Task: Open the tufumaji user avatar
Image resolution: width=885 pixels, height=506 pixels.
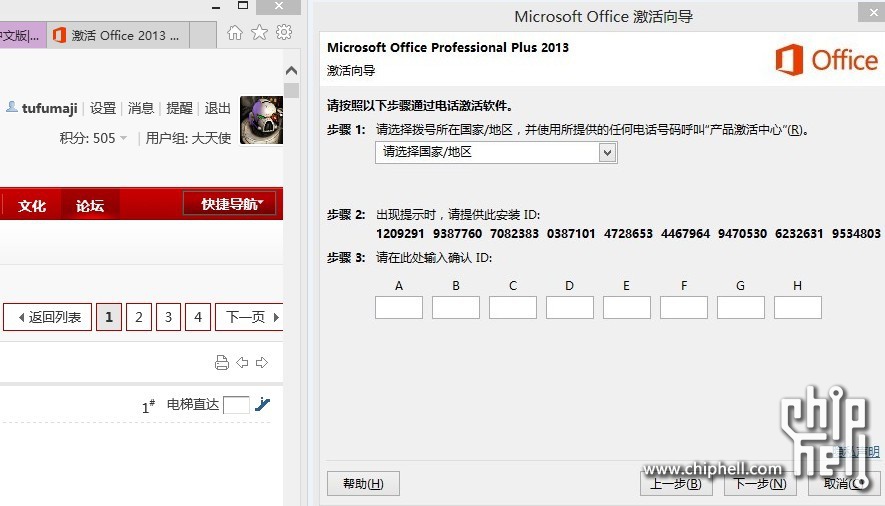Action: tap(261, 120)
